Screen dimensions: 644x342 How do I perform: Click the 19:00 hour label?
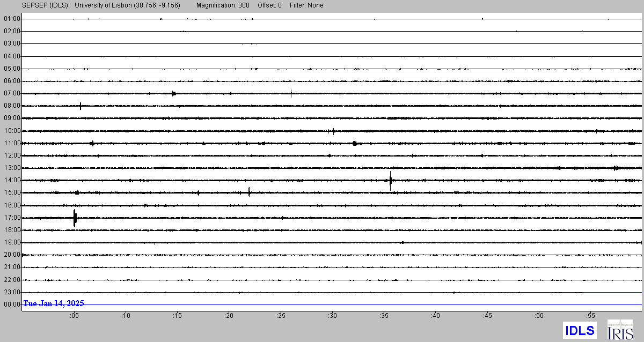[12, 242]
